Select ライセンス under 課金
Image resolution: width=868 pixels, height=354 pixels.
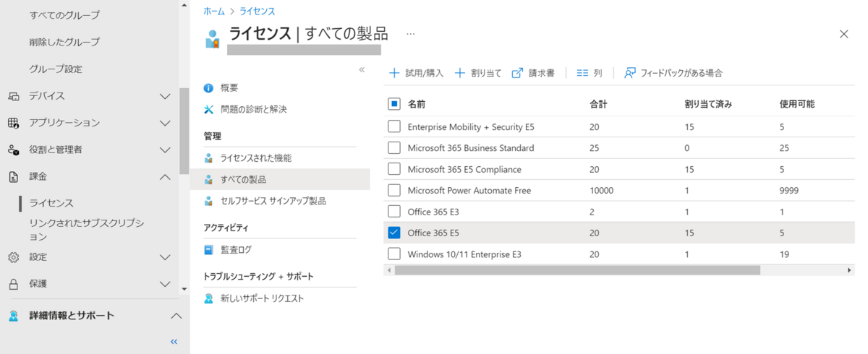(51, 204)
